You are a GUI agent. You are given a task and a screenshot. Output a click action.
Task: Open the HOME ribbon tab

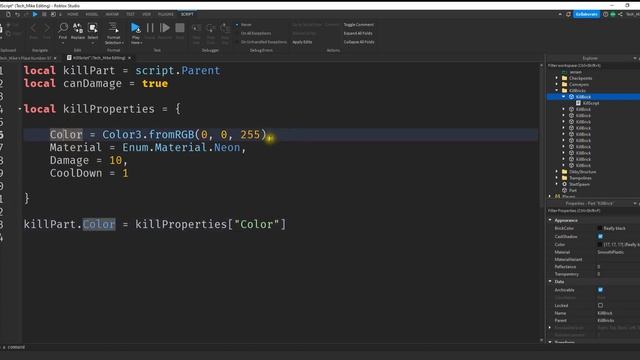coord(73,14)
